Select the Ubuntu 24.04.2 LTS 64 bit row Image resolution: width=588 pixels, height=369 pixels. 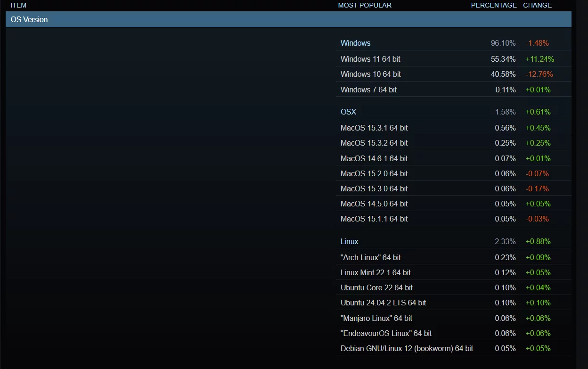pyautogui.click(x=454, y=303)
